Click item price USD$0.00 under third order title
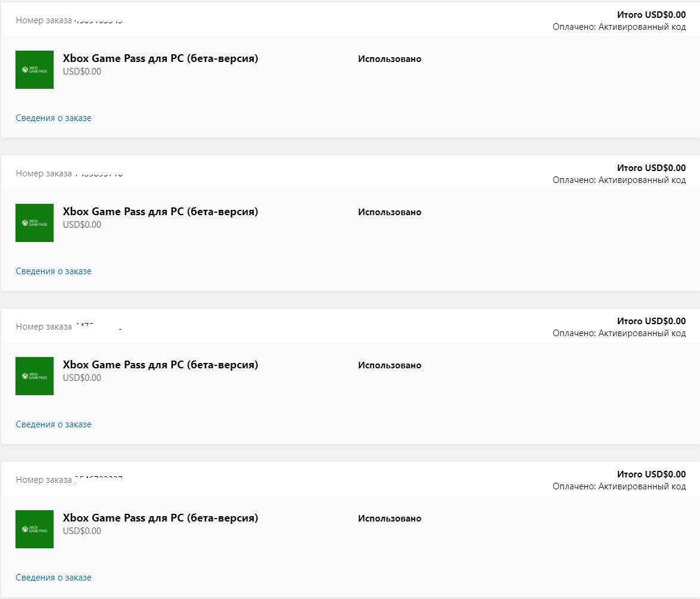700x599 pixels. click(82, 378)
